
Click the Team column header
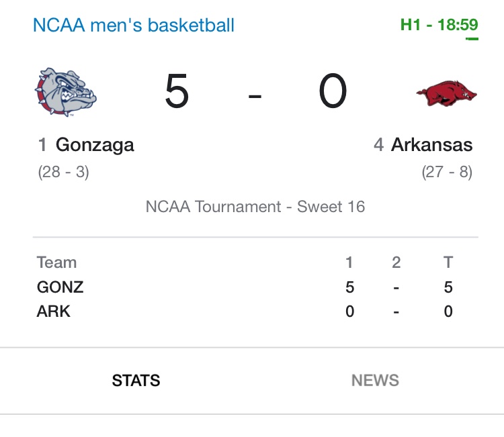pyautogui.click(x=56, y=262)
